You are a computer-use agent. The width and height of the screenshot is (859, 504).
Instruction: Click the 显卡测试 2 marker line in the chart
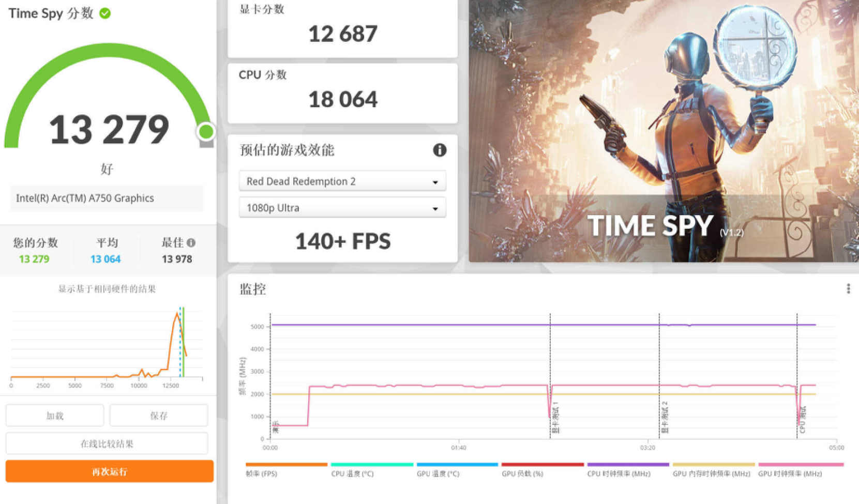click(x=659, y=376)
